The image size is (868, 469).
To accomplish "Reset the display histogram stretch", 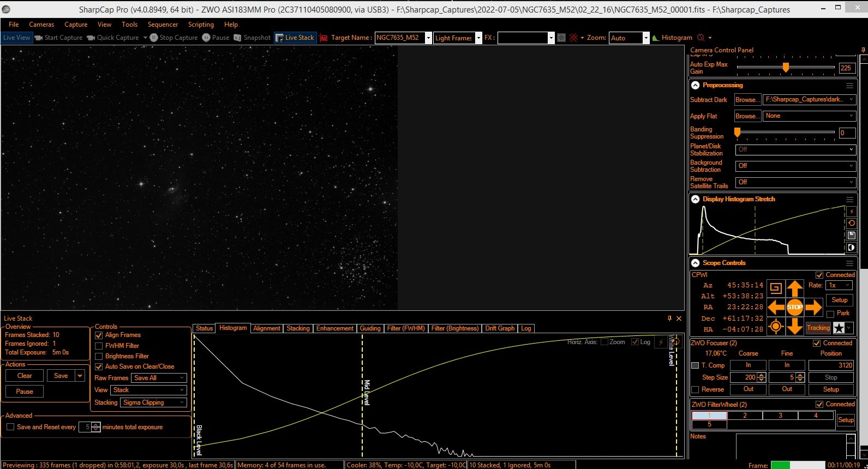I will (x=852, y=224).
